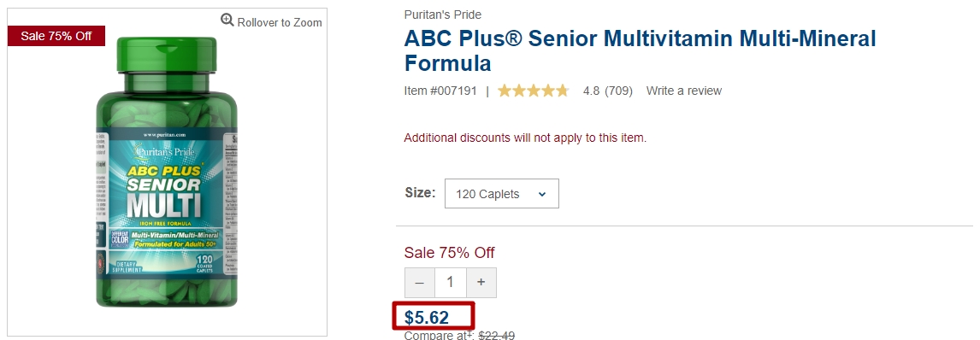Click the product bottle image
This screenshot has height=340, width=980.
[x=167, y=172]
